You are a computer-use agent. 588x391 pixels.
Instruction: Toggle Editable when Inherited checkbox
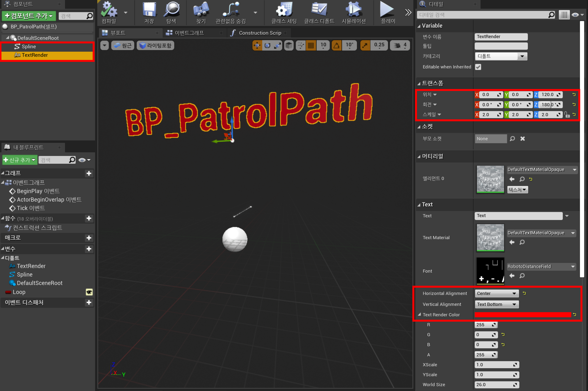[478, 67]
